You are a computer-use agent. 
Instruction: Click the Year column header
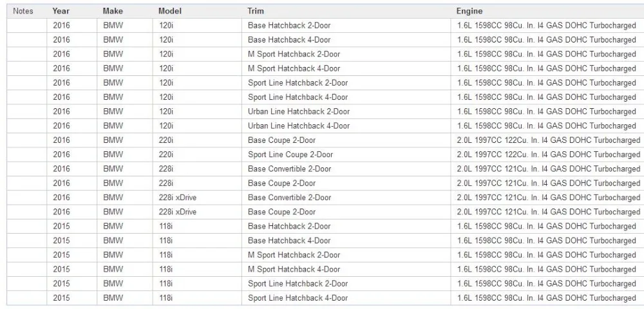pos(61,11)
